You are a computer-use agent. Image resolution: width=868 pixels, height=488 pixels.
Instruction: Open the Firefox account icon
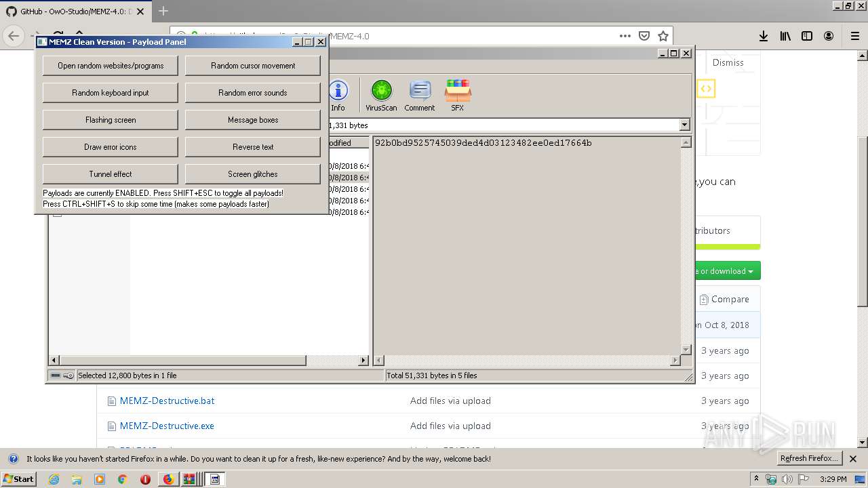829,36
